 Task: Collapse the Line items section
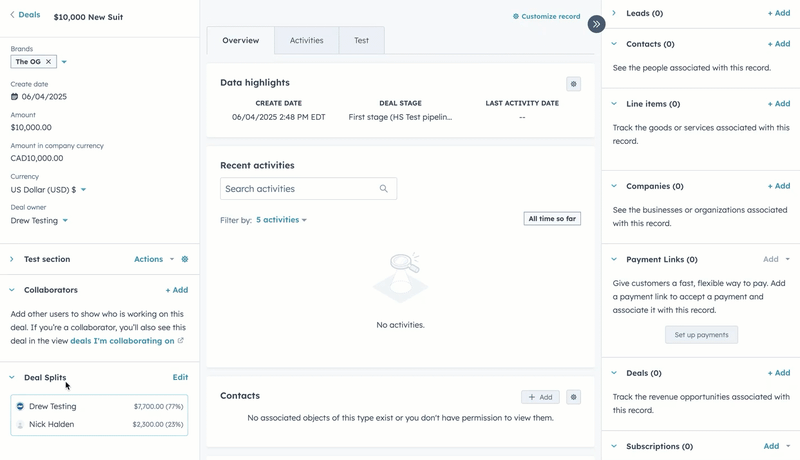coord(614,104)
